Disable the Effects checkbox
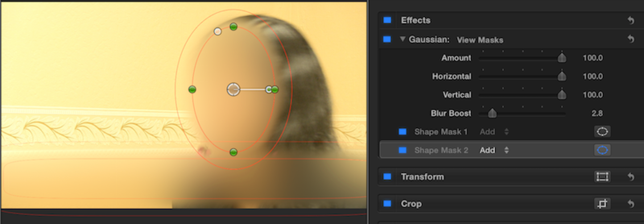 click(x=387, y=20)
